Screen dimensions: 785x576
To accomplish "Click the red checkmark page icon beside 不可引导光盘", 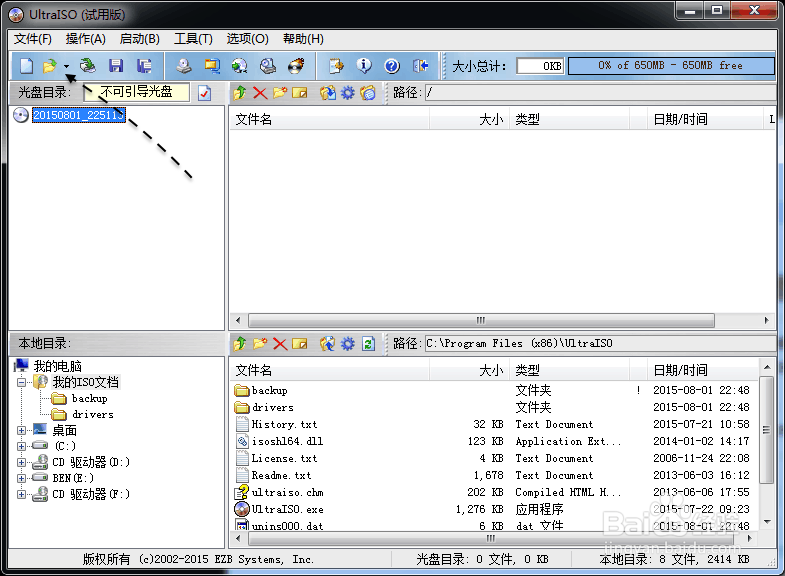I will click(204, 93).
